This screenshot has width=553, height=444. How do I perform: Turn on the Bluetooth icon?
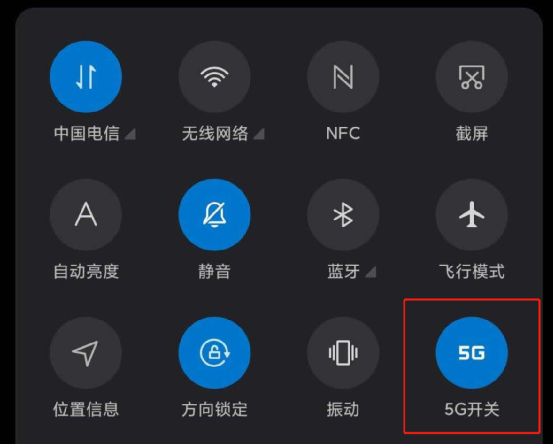click(x=343, y=215)
